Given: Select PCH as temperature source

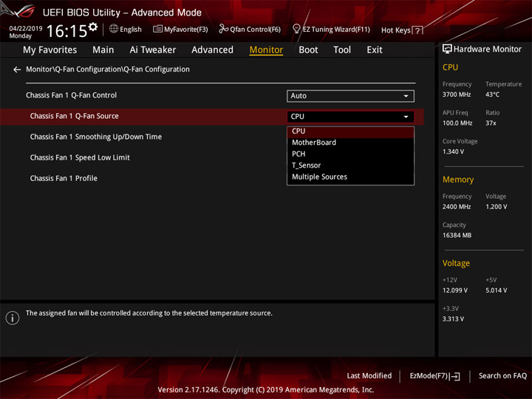Looking at the screenshot, I should click(350, 154).
